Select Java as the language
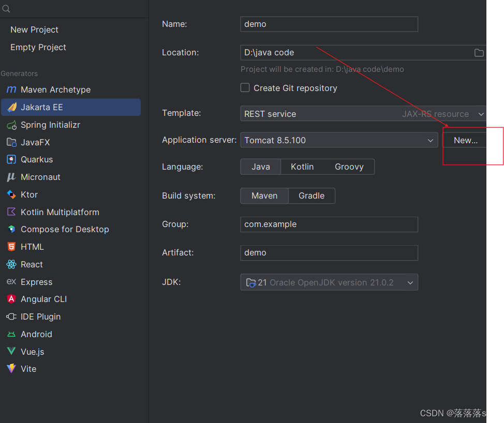 (261, 167)
